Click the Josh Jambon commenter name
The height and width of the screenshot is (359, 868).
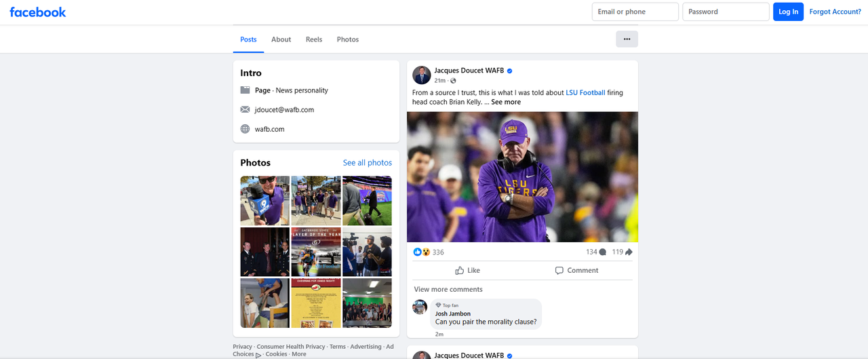(x=453, y=314)
